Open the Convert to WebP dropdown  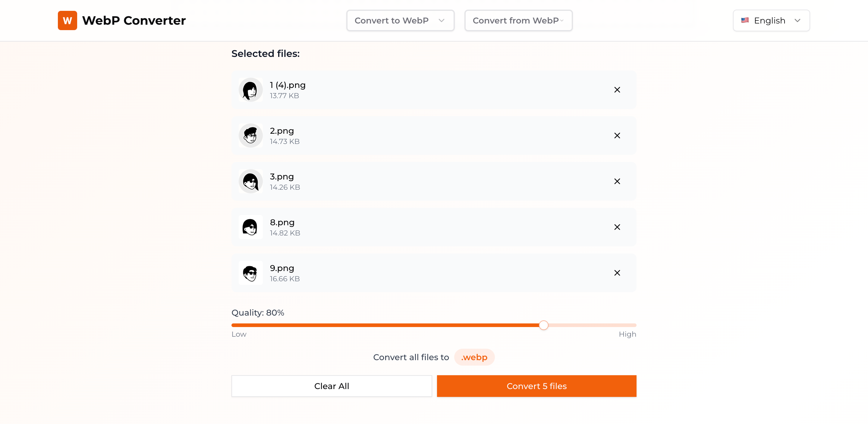[x=400, y=20]
